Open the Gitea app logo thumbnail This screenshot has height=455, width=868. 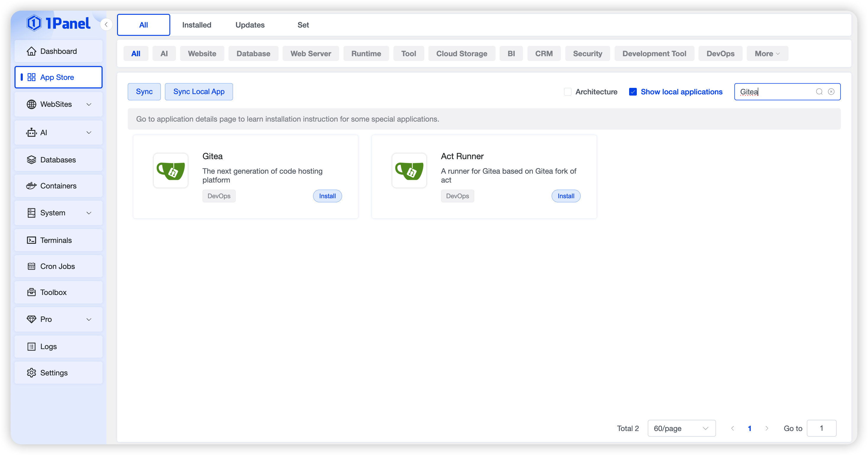point(171,171)
